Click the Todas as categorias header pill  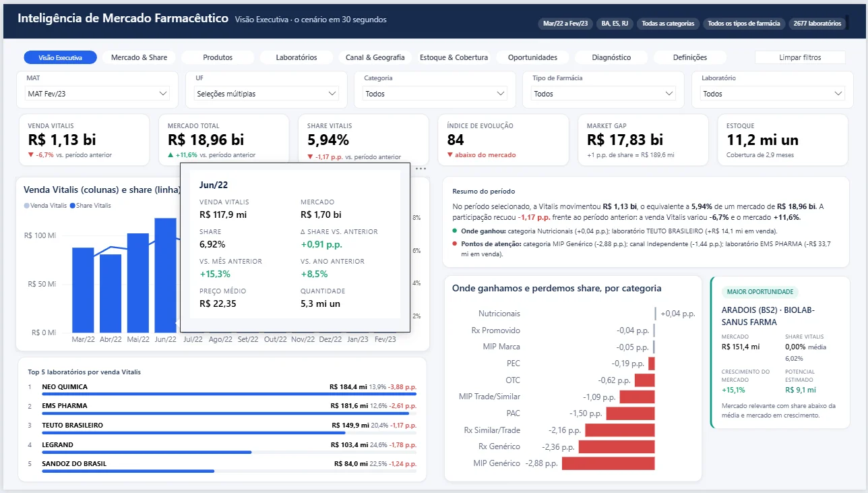tap(668, 24)
